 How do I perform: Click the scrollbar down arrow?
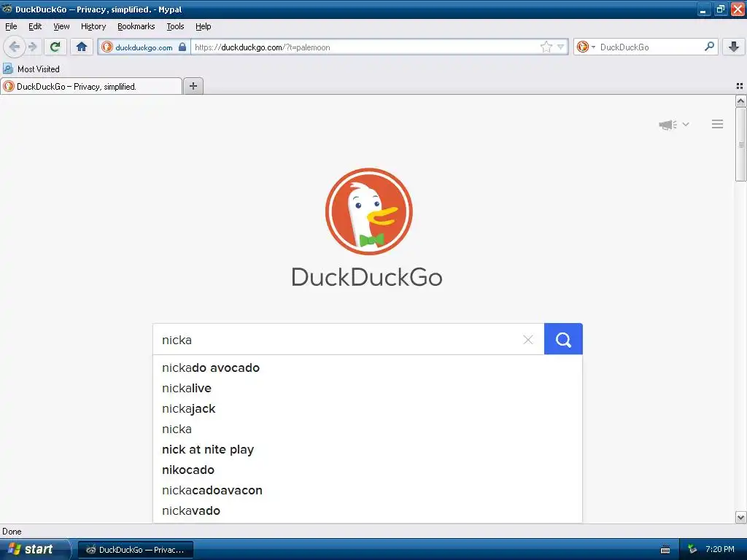[x=740, y=517]
